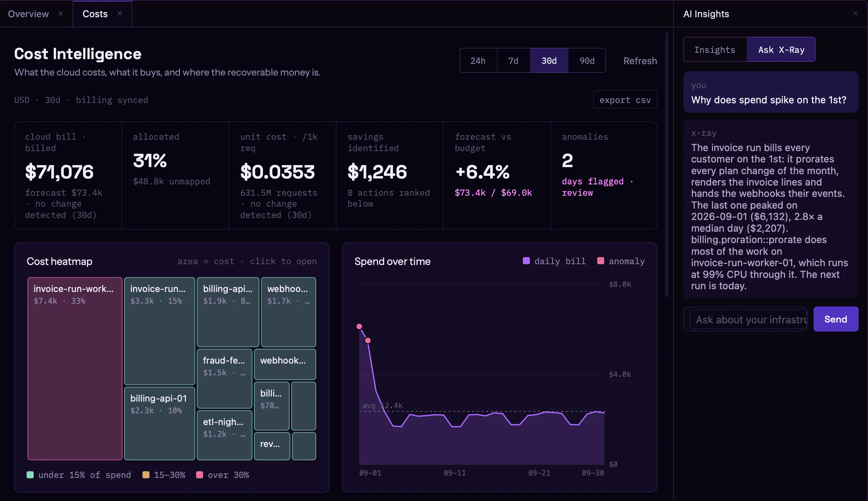Open the billing-api-01 heatmap tile
Viewport: 868px width, 501px height.
(160, 424)
